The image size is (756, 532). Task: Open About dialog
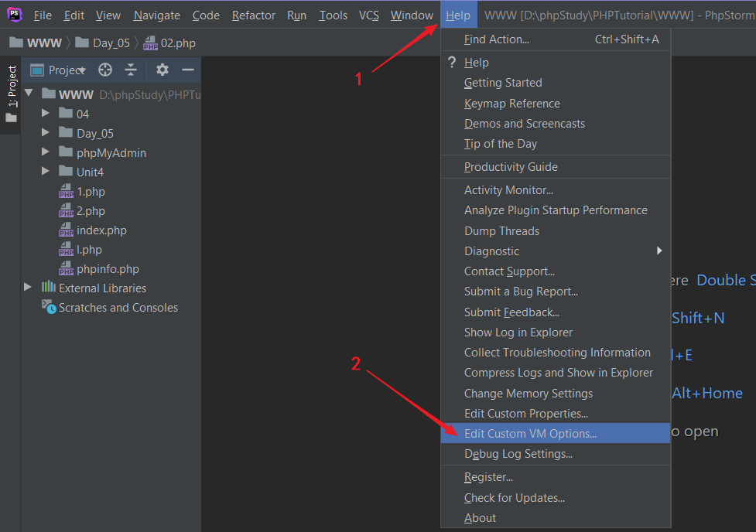tap(556, 518)
